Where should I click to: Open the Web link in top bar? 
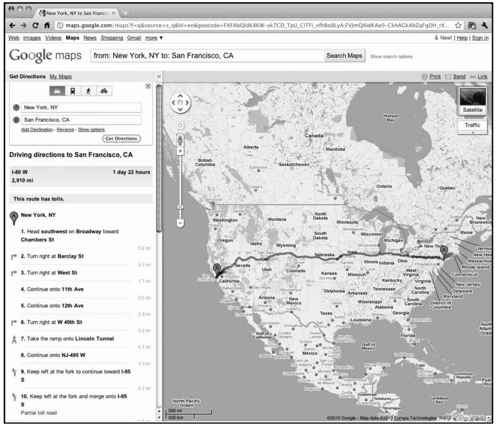[x=13, y=38]
